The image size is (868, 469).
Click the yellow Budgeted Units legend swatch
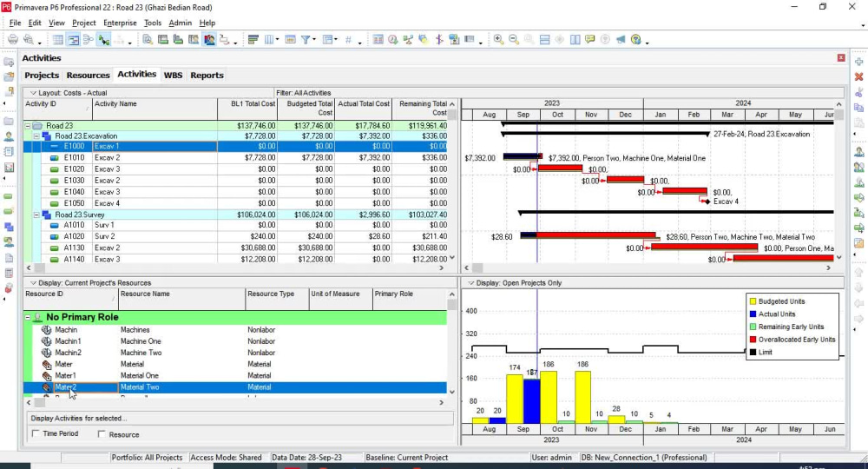[x=753, y=301]
